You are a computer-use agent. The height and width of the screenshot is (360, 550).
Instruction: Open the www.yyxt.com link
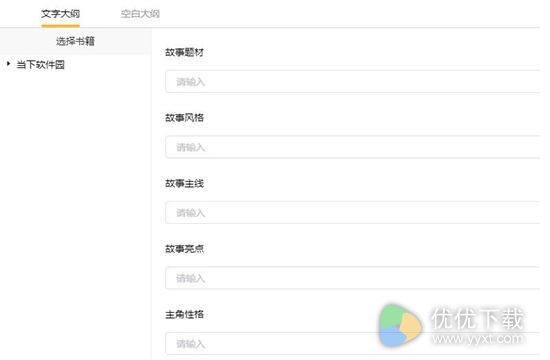coord(477,339)
